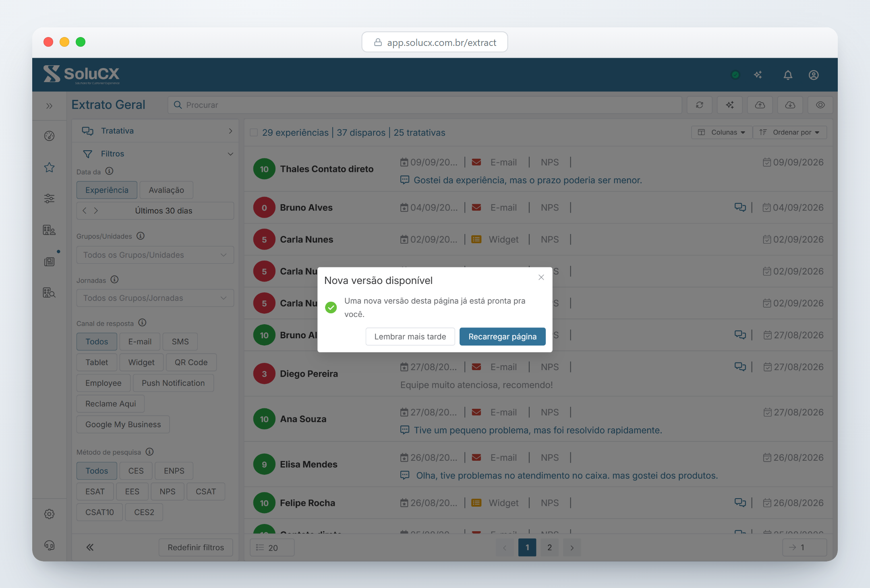Open the sliders settings sidebar icon

click(49, 199)
